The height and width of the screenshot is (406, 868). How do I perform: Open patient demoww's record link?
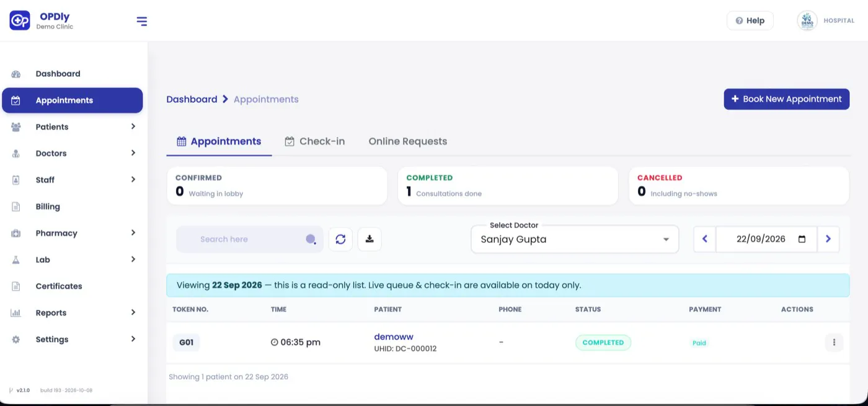click(394, 337)
